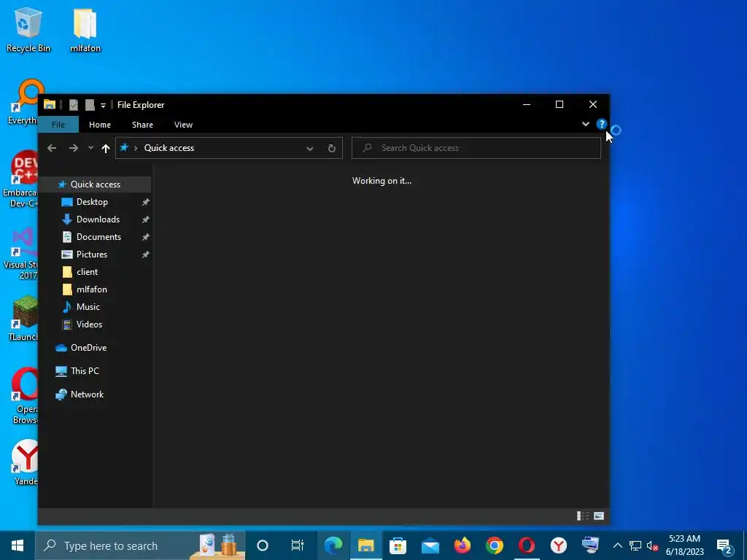
Task: Go up one folder level
Action: pos(106,148)
